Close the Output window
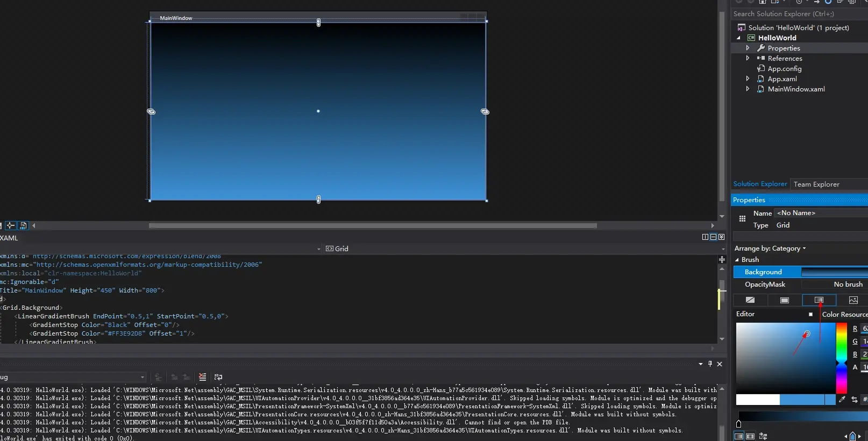Image resolution: width=868 pixels, height=441 pixels. [x=720, y=364]
